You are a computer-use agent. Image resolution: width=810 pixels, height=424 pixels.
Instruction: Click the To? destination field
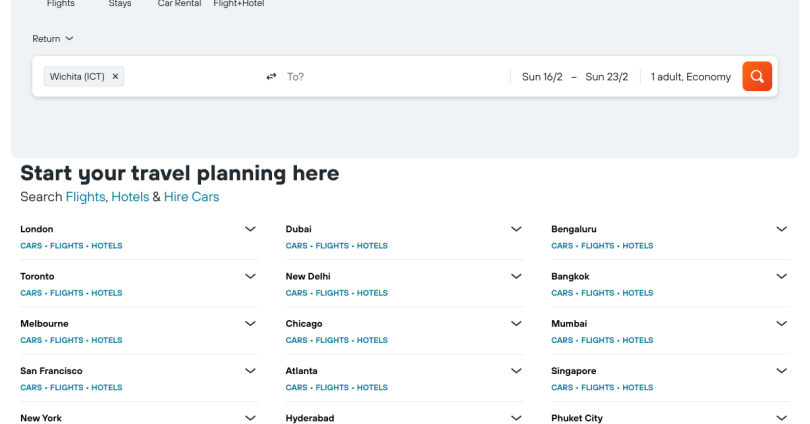click(x=395, y=76)
